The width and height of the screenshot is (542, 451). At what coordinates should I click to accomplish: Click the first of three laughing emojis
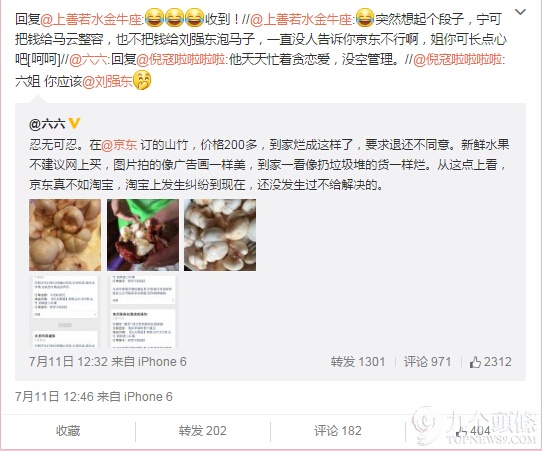154,18
